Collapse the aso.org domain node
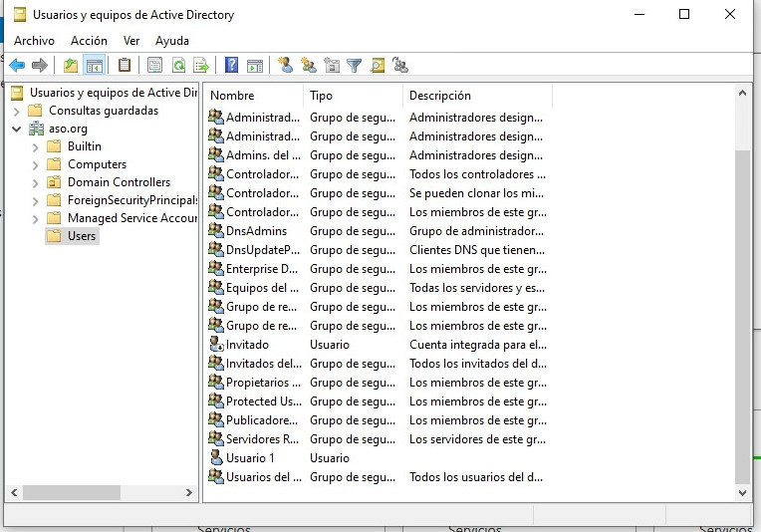The height and width of the screenshot is (532, 761). [17, 129]
